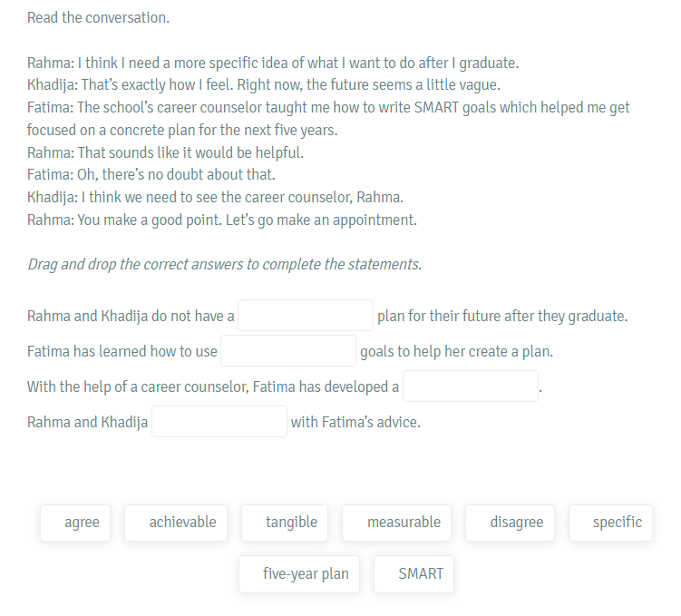Click Fatima's line mentioning SMART goals

pyautogui.click(x=328, y=119)
